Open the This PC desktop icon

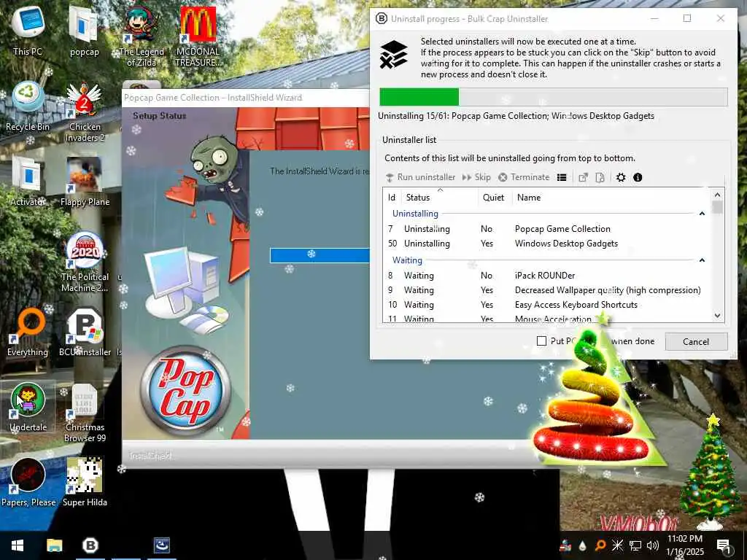(28, 32)
